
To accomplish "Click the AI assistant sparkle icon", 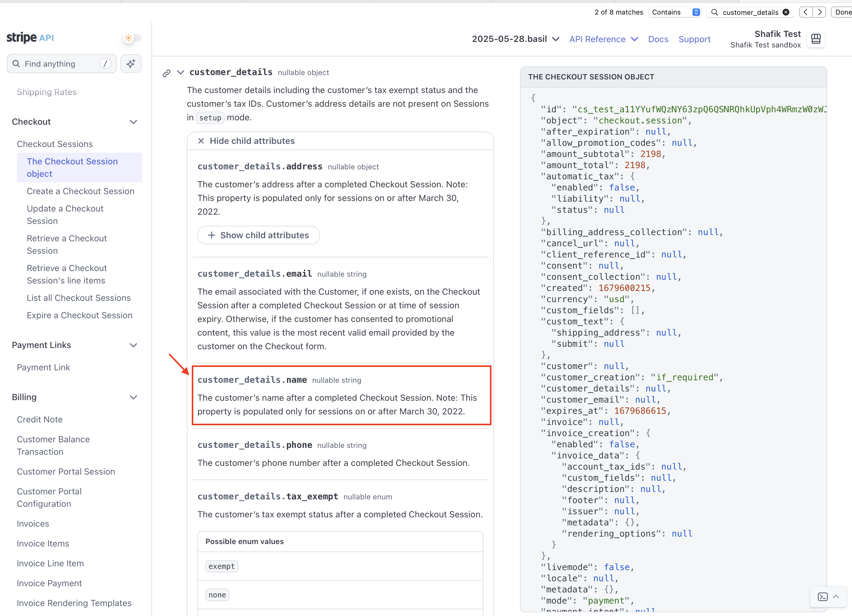I will (x=131, y=64).
